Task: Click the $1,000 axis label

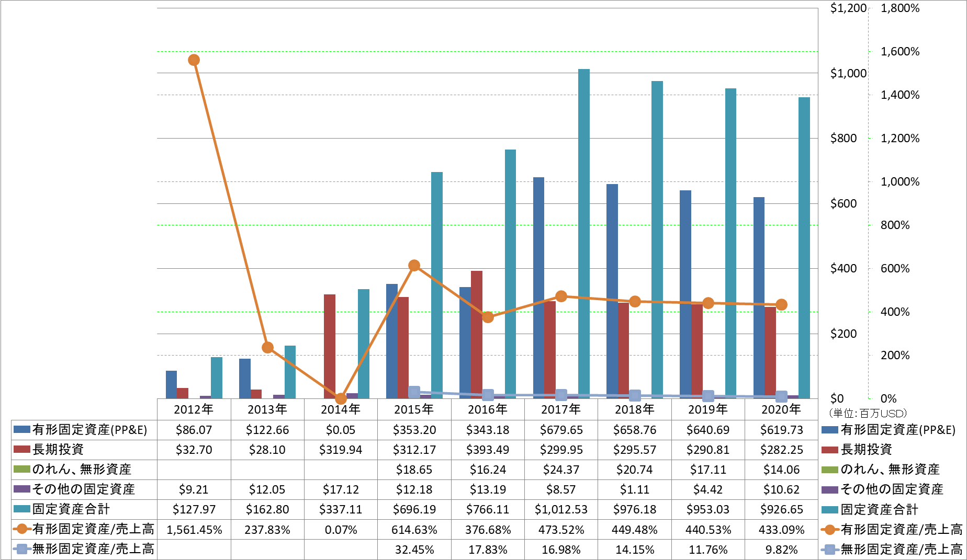Action: pyautogui.click(x=848, y=73)
